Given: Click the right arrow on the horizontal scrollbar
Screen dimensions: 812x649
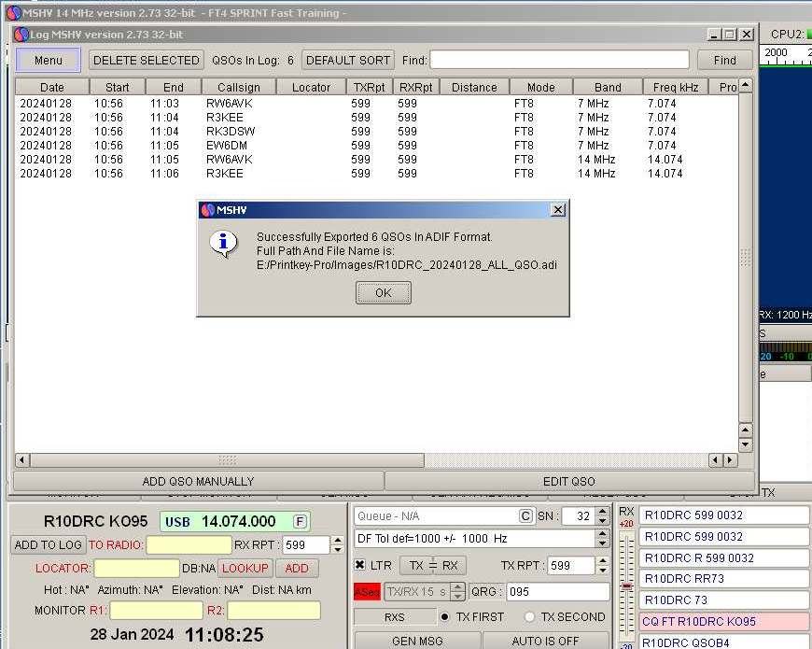Looking at the screenshot, I should 730,460.
